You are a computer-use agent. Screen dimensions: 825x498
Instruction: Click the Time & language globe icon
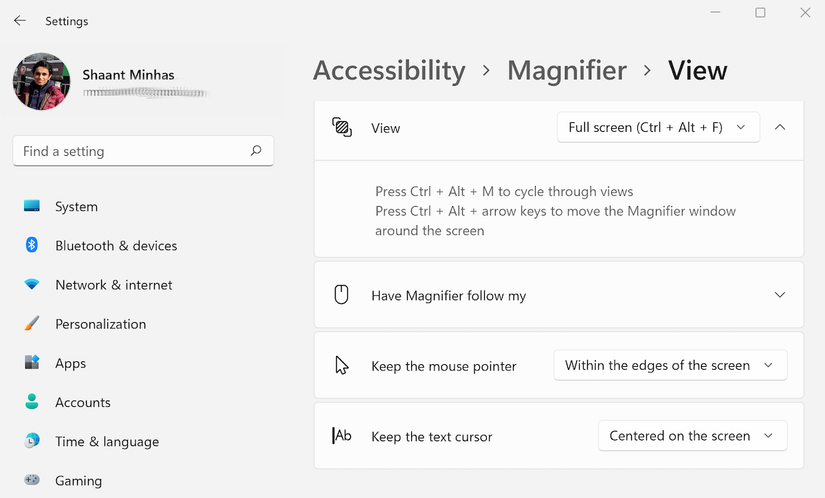pyautogui.click(x=32, y=441)
